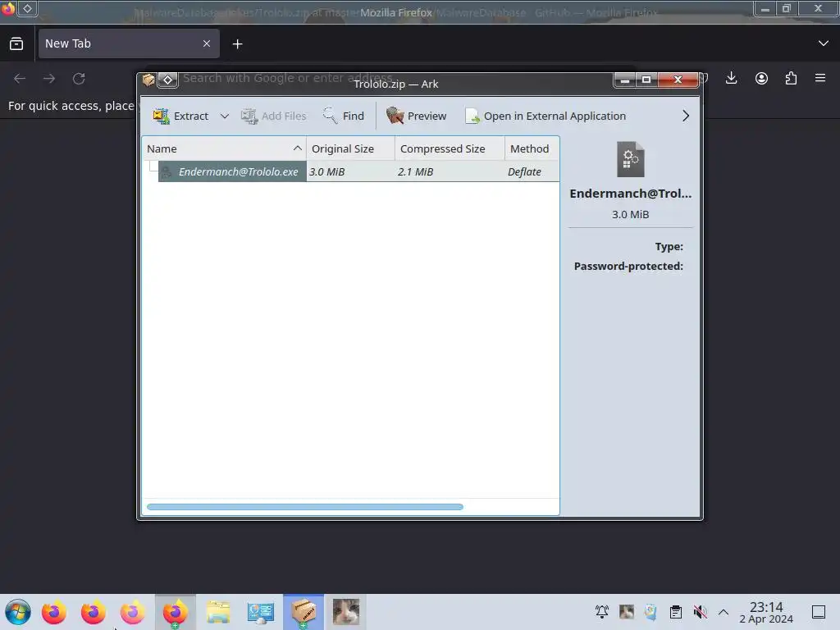Sort by Method column header
This screenshot has width=840, height=630.
532,148
